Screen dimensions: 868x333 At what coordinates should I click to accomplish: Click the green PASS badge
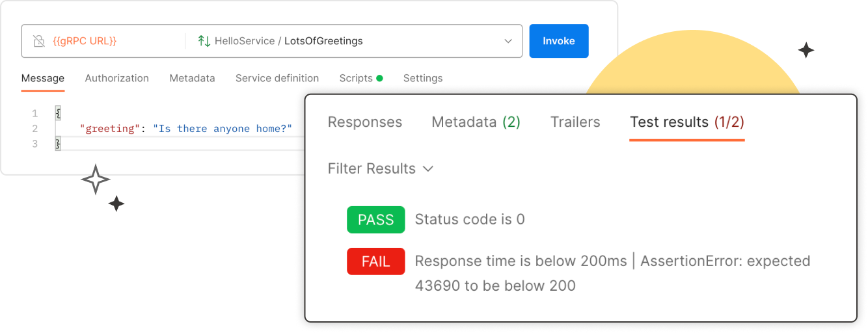[375, 220]
